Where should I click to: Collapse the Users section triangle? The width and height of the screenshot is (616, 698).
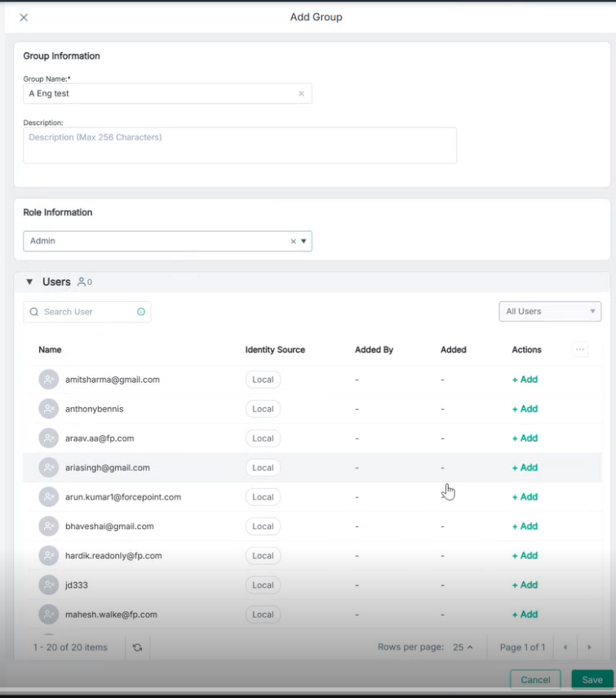[x=29, y=282]
